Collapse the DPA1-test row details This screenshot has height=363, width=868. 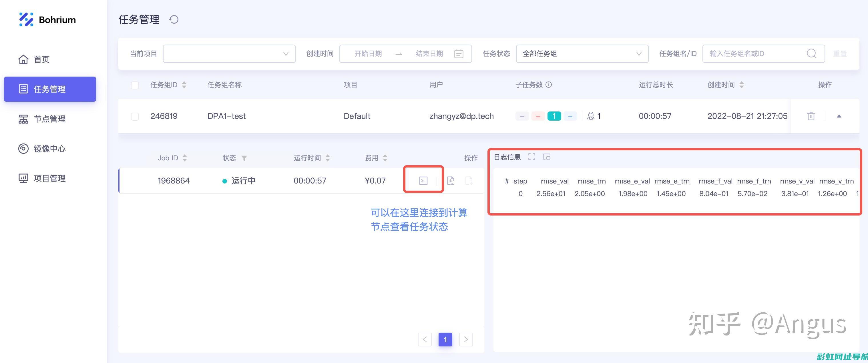click(839, 116)
